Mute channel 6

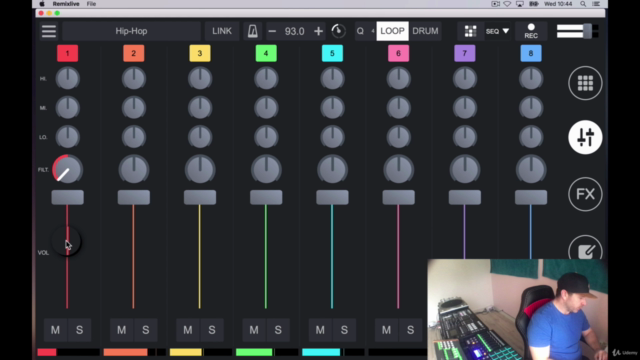tap(386, 330)
